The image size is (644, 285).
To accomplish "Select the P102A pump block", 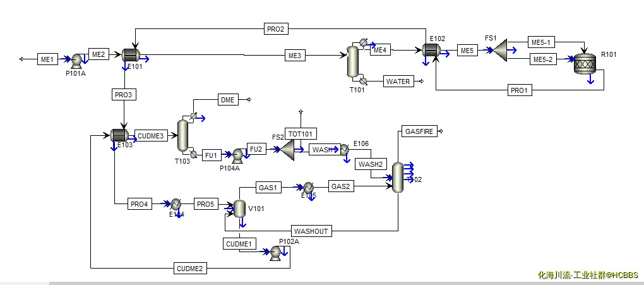I will (275, 253).
